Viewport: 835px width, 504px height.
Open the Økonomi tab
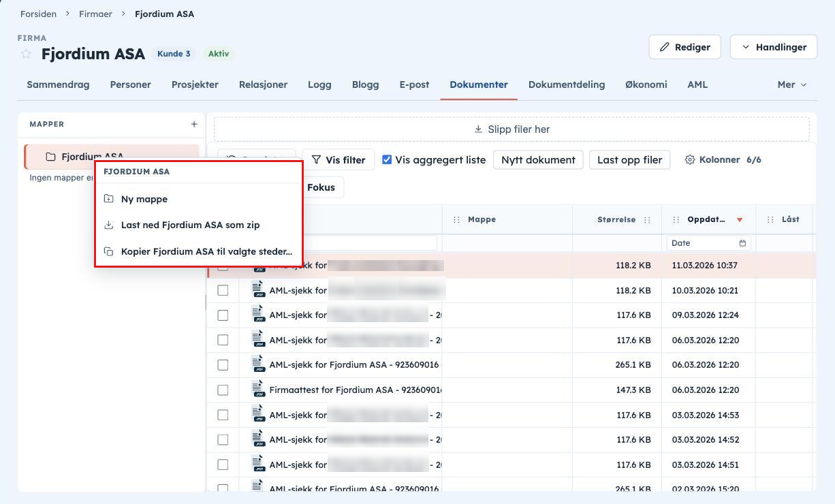[x=646, y=84]
